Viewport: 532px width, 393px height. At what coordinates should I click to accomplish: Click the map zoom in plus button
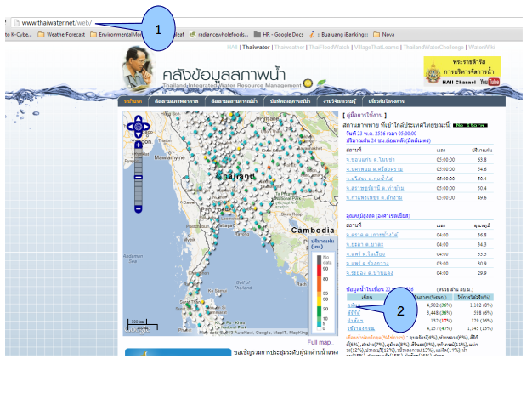pos(139,145)
